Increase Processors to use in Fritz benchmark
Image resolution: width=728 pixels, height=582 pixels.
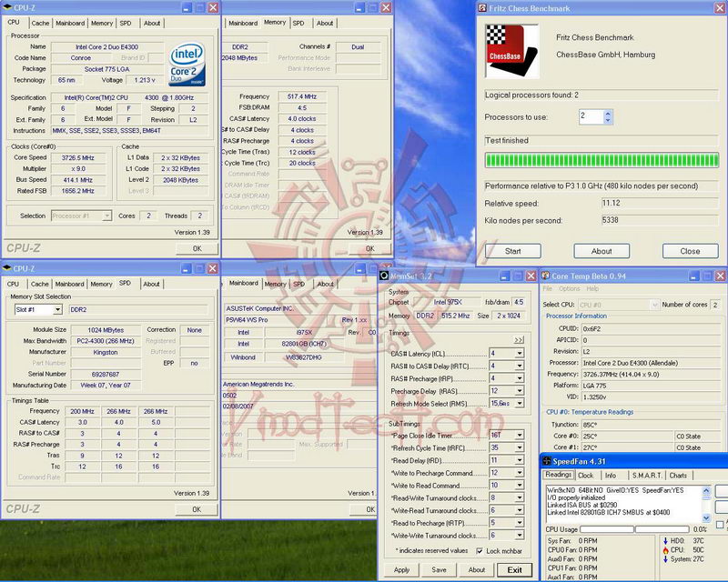coord(608,113)
